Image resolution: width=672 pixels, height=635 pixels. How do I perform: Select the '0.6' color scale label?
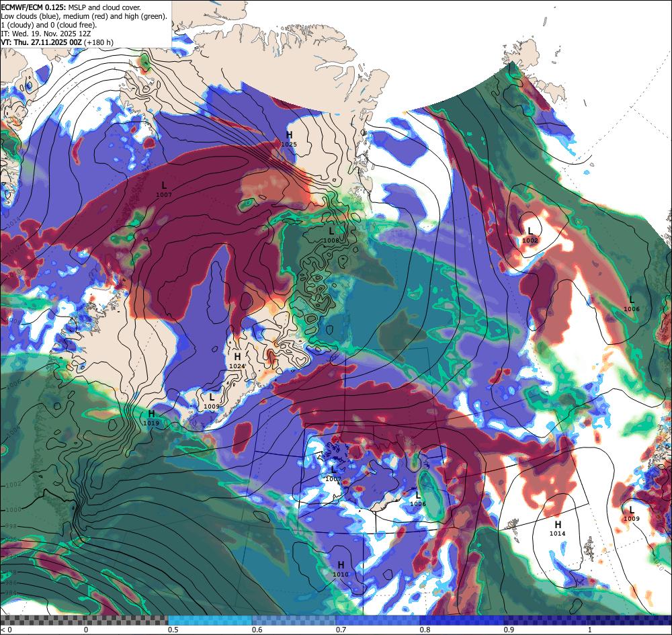[257, 630]
